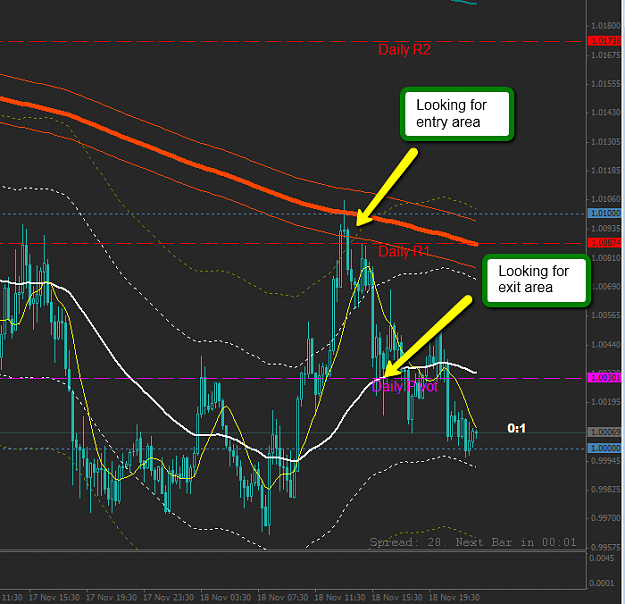Click the 1.01060 price axis label

tap(605, 199)
